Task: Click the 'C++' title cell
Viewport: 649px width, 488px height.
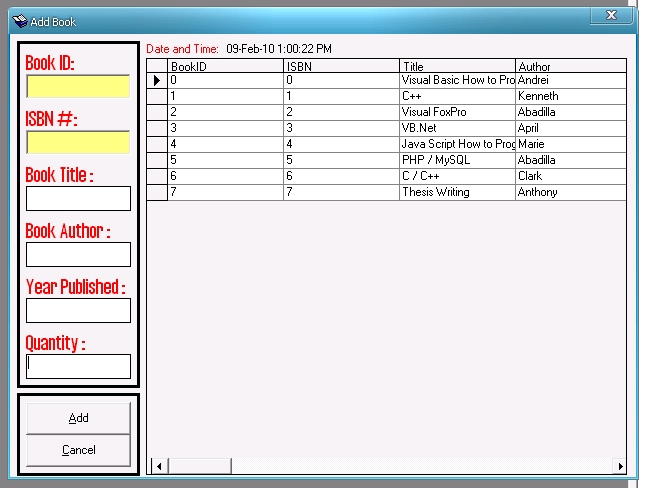Action: click(457, 96)
